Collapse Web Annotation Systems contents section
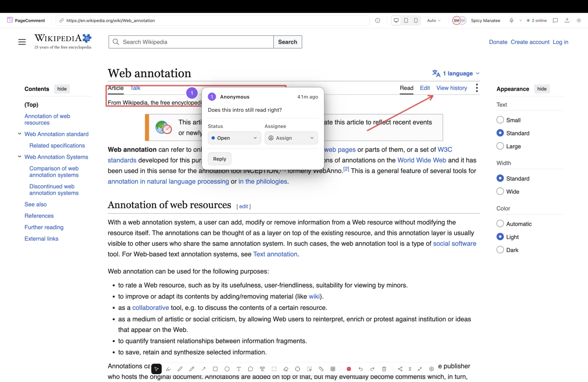Viewport: 588px width, 382px height. pos(20,157)
